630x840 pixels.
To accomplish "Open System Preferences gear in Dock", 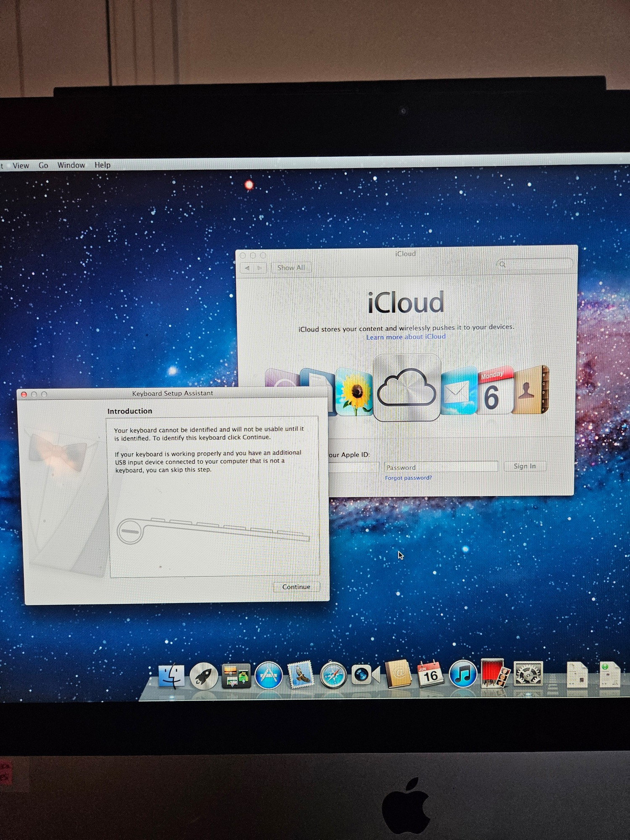I will tap(528, 674).
